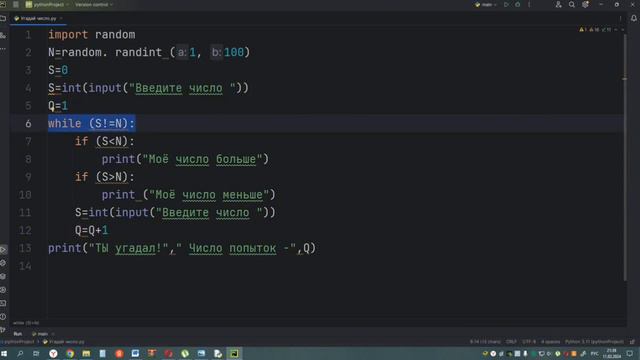Go to next highlighted problem arrow
The image size is (640, 360).
click(622, 30)
